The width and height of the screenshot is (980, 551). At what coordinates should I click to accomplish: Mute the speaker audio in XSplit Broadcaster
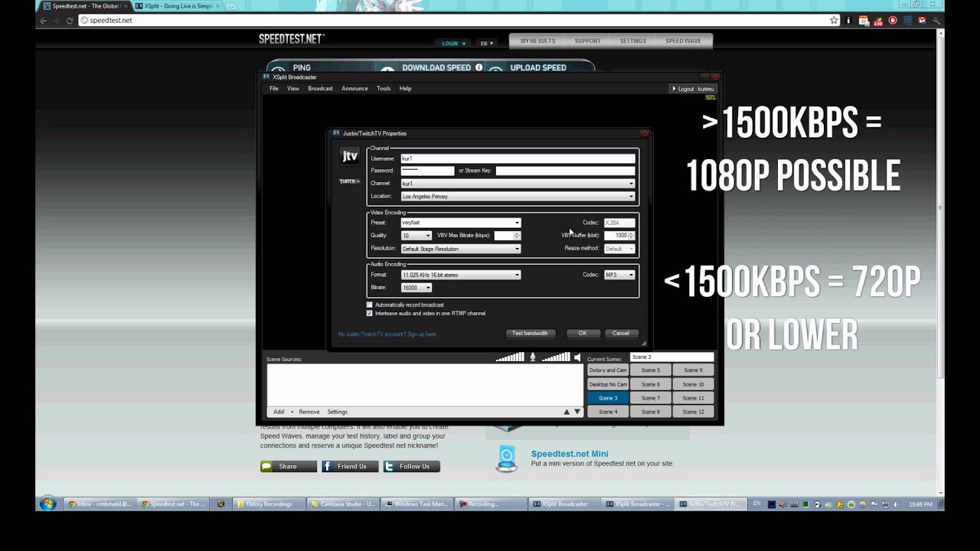[x=577, y=357]
